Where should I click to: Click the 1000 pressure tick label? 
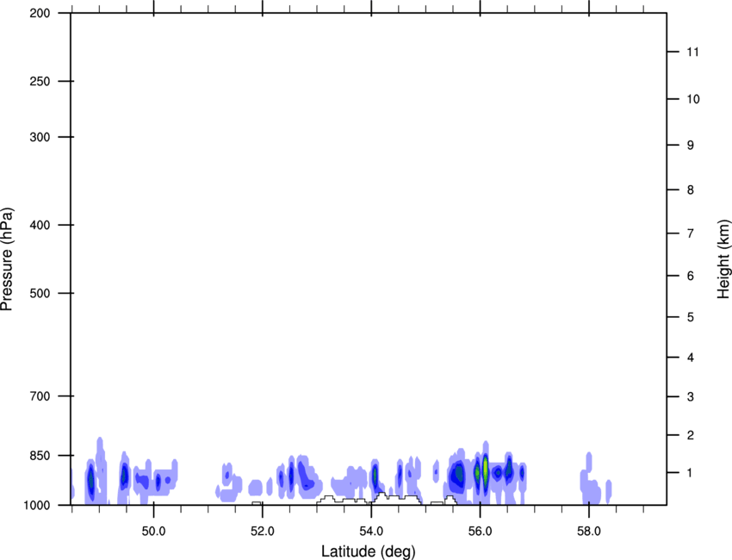click(x=37, y=505)
